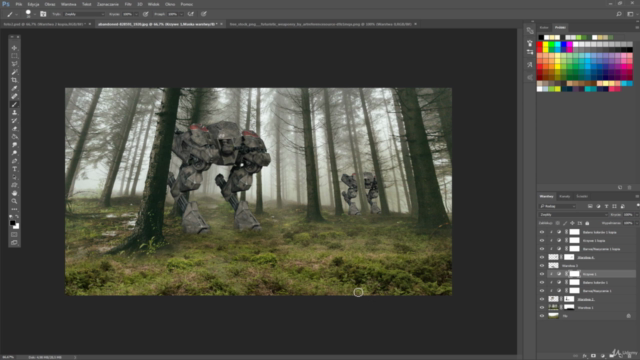Open Edit Toolbar three-dots button
The height and width of the screenshot is (360, 640).
(14, 209)
